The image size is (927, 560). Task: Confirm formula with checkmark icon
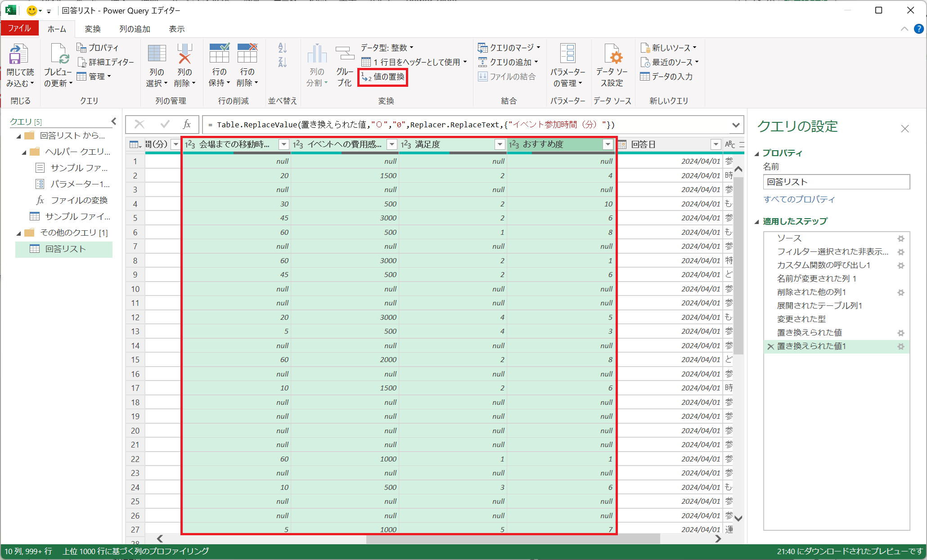pos(165,125)
